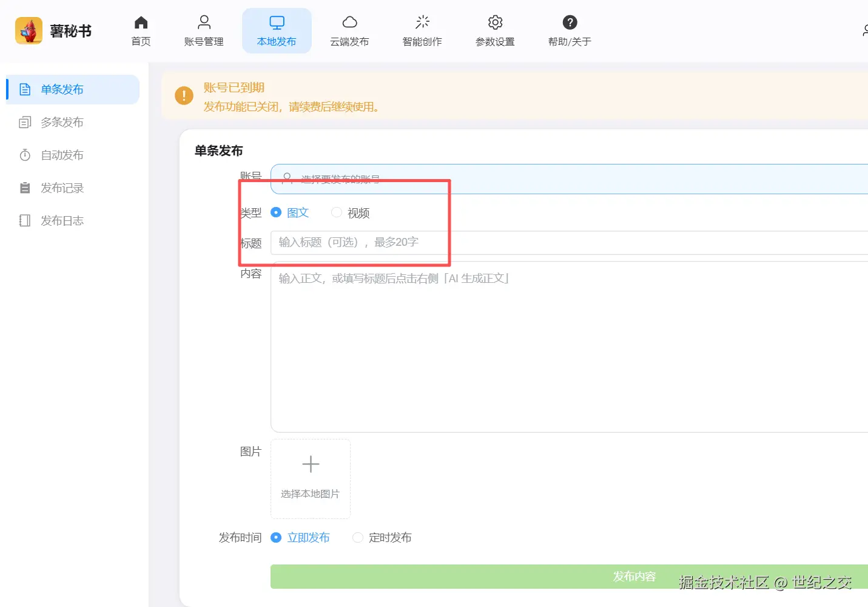The height and width of the screenshot is (607, 868).
Task: Select the 视频 content type
Action: point(337,212)
